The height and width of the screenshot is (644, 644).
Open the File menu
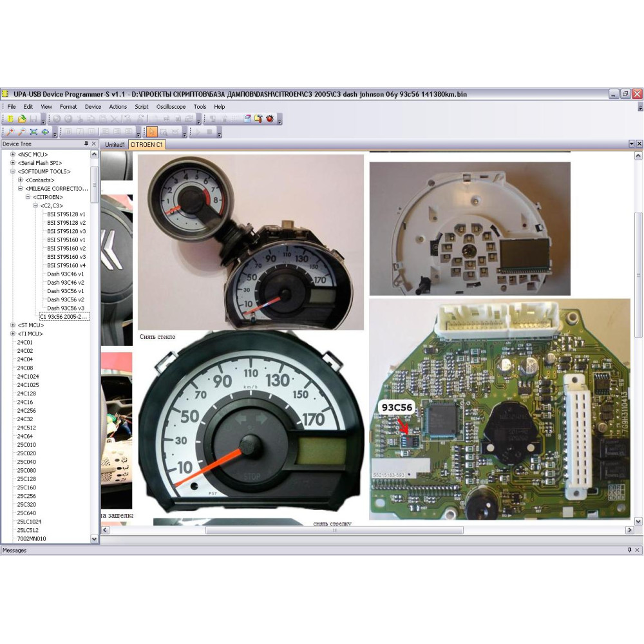coord(12,107)
